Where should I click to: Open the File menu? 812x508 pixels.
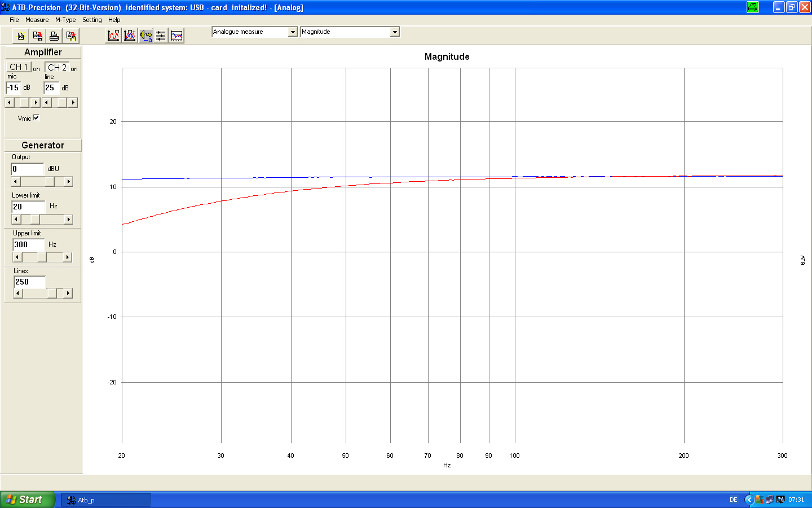coord(14,20)
